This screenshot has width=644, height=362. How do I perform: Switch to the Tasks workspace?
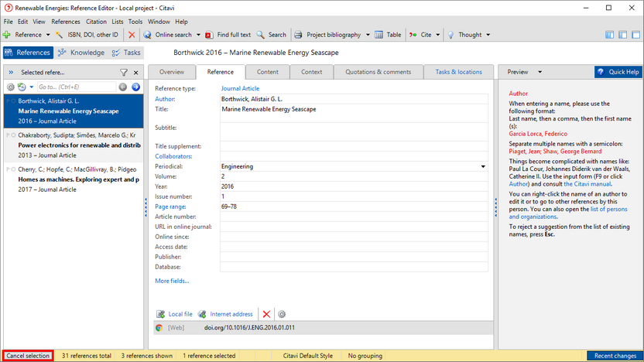126,53
